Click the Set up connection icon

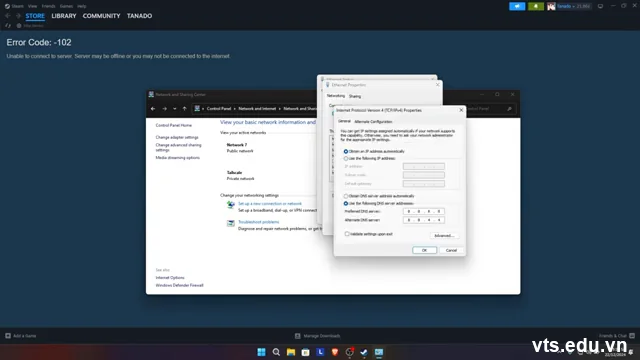point(231,205)
